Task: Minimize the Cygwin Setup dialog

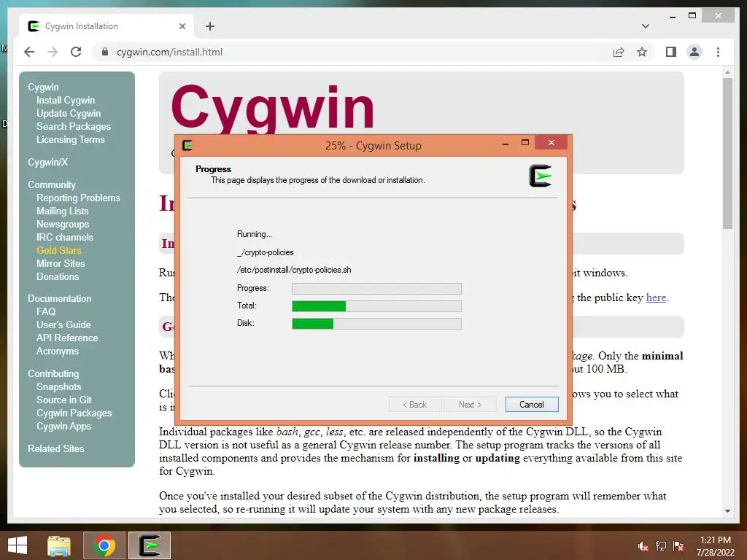Action: point(506,143)
